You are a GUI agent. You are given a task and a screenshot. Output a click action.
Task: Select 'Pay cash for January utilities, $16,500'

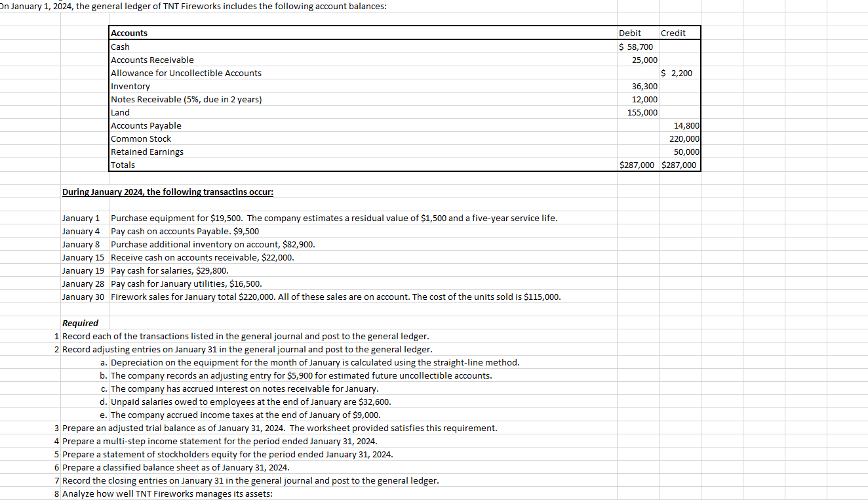click(187, 283)
